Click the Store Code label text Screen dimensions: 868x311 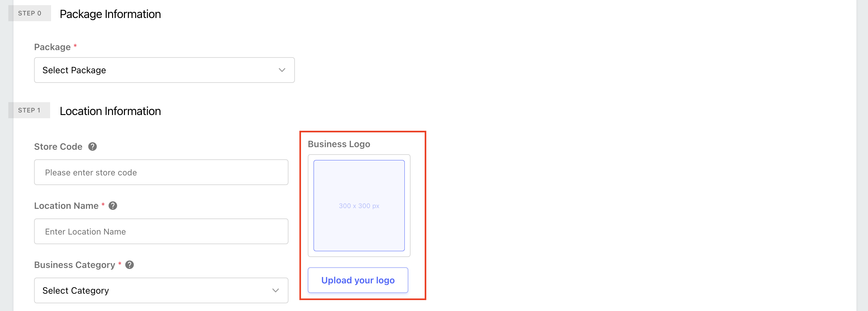coord(58,147)
